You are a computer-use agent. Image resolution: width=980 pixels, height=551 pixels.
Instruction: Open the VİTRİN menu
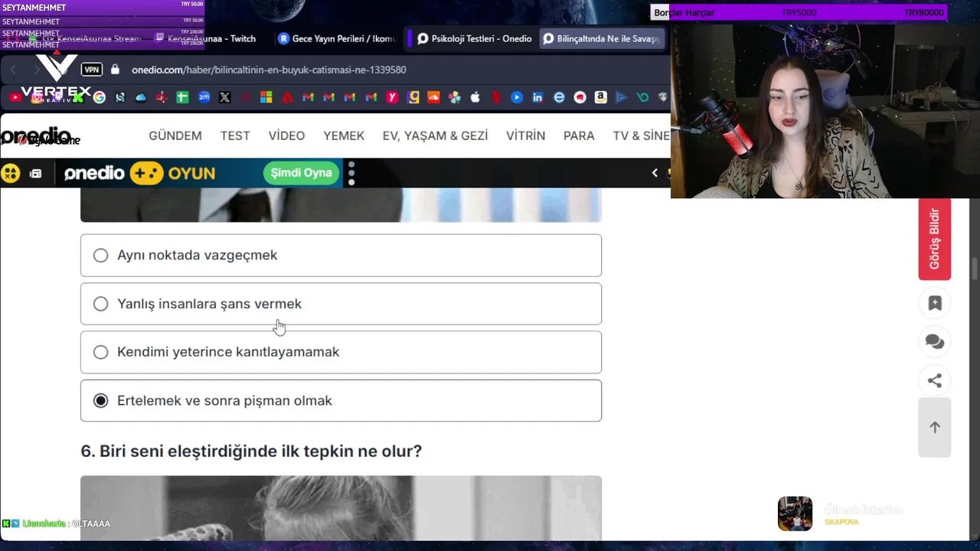525,135
